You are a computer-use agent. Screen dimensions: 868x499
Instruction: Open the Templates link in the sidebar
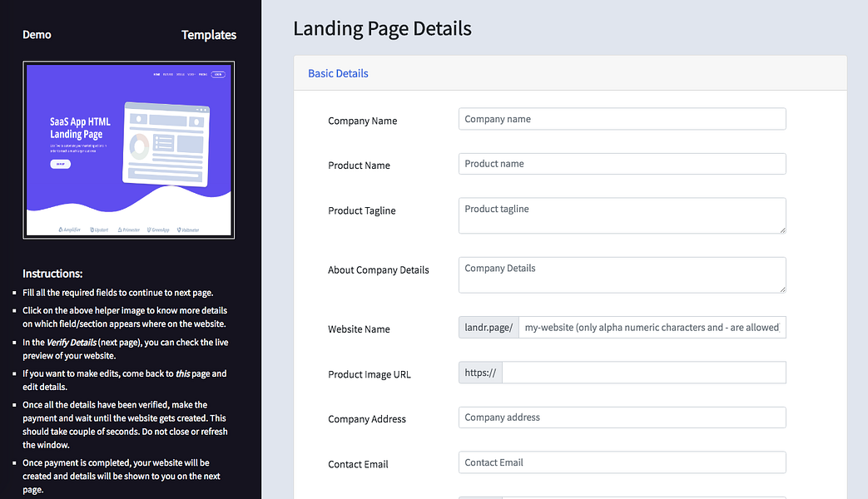click(209, 35)
